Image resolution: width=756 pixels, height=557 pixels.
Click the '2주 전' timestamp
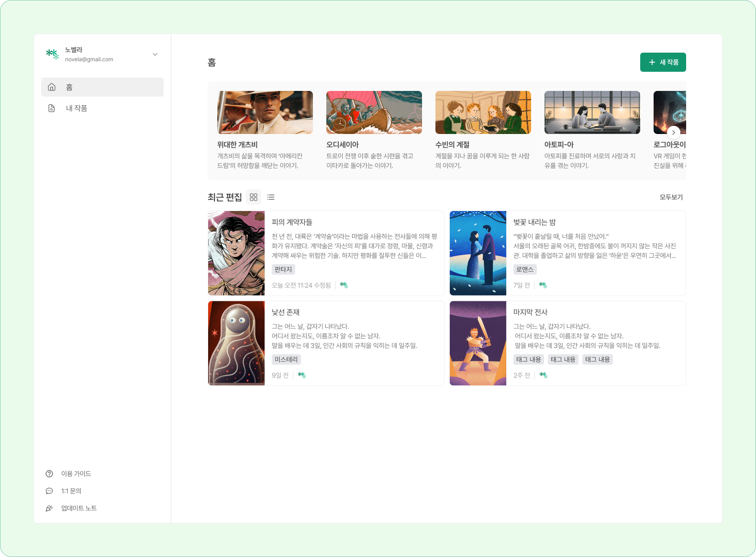pos(522,375)
